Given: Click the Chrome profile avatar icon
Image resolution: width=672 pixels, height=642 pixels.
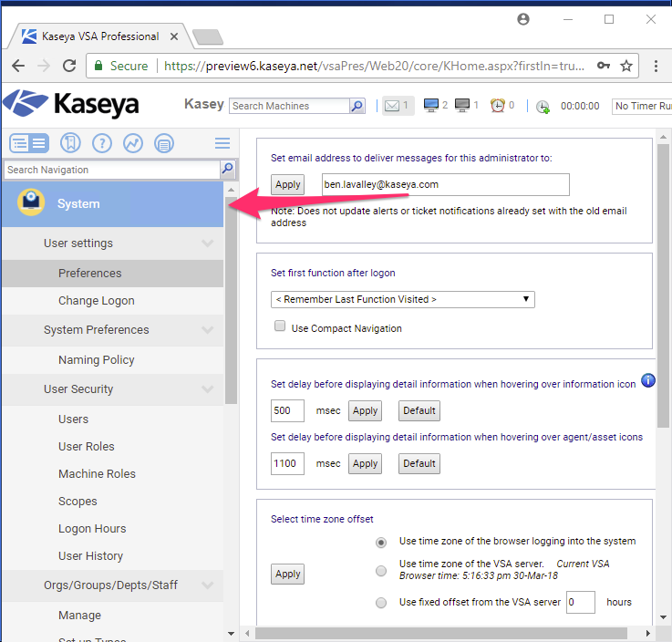Looking at the screenshot, I should point(523,19).
